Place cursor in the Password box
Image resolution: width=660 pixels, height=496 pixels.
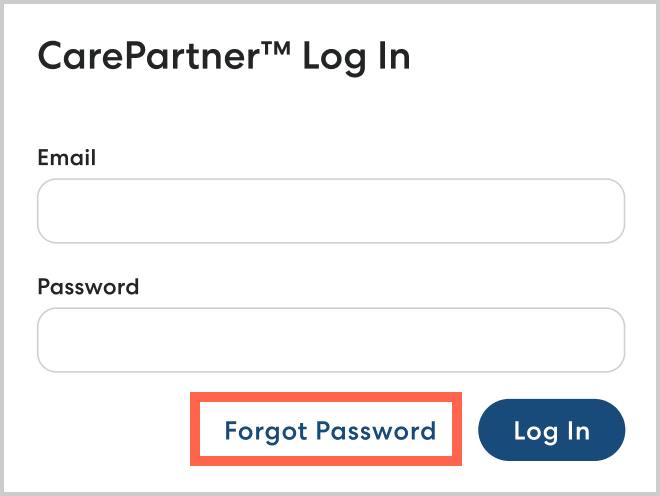[x=331, y=340]
